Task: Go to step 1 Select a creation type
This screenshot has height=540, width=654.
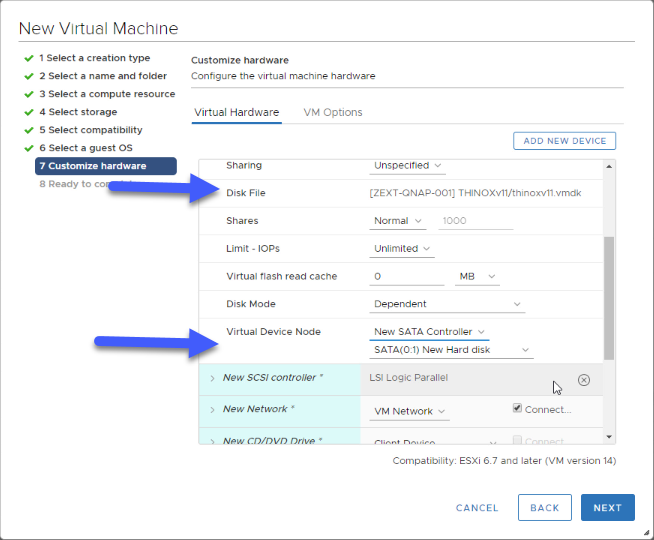Action: point(94,58)
